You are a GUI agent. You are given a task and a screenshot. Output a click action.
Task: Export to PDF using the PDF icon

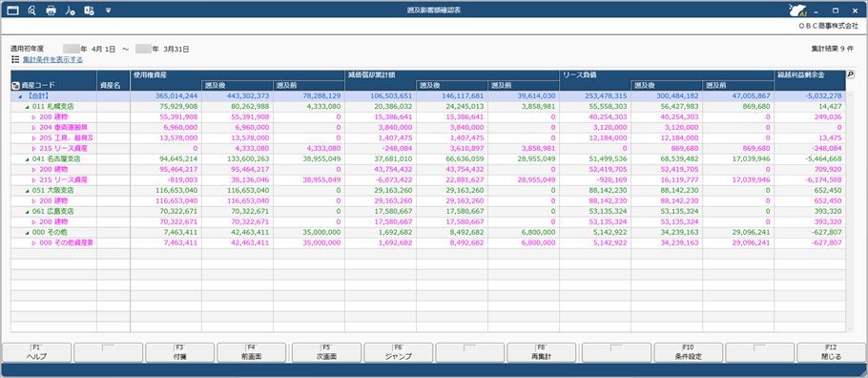point(70,10)
